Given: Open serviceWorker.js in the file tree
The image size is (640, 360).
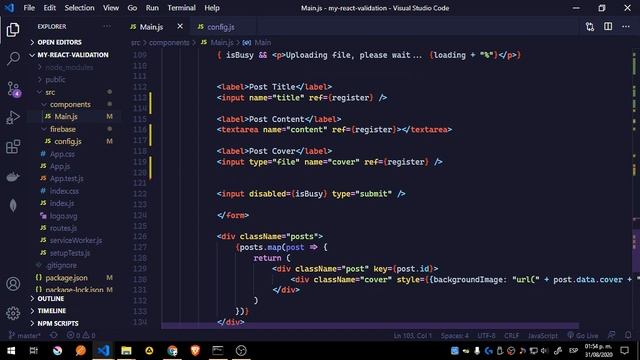Looking at the screenshot, I should click(76, 240).
